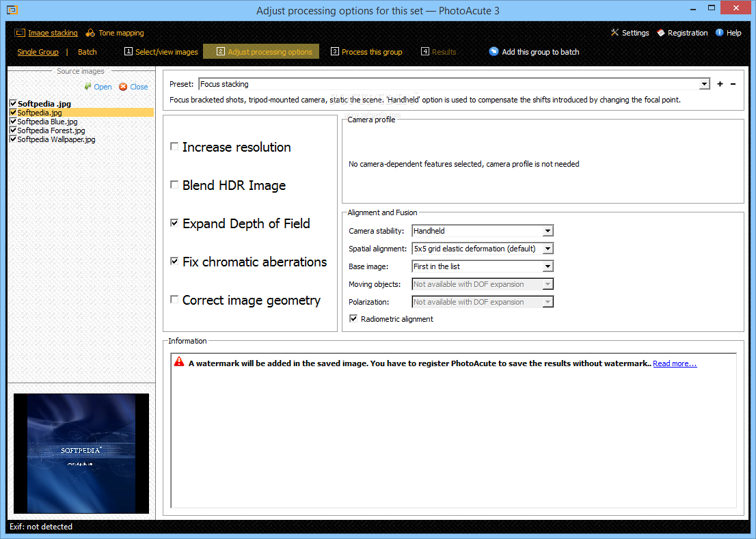Screen dimensions: 756x539
Task: Enable Correct image geometry option
Action: coord(174,300)
